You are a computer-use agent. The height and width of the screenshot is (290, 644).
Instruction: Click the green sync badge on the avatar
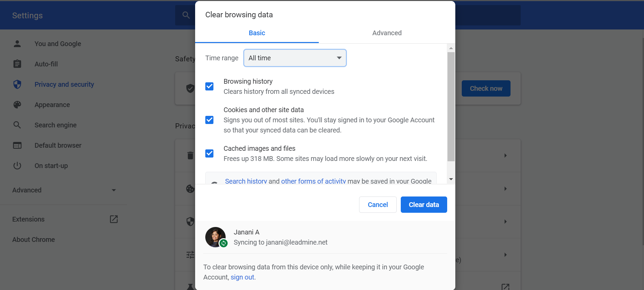coord(224,243)
